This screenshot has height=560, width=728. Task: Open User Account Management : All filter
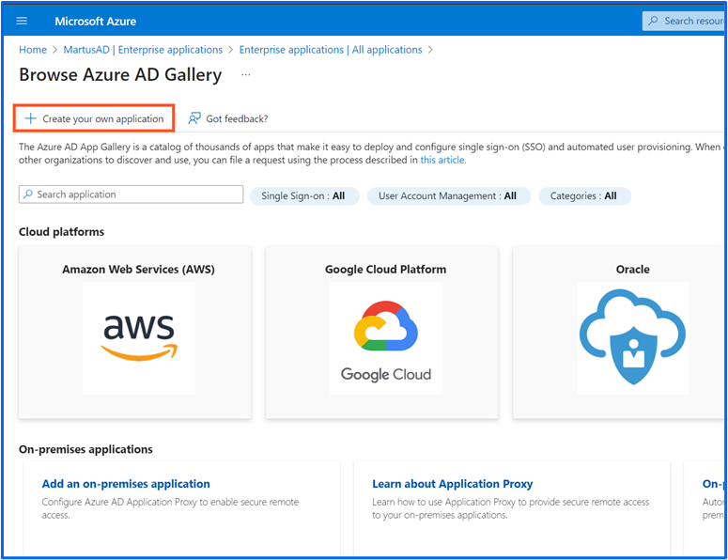(x=448, y=196)
